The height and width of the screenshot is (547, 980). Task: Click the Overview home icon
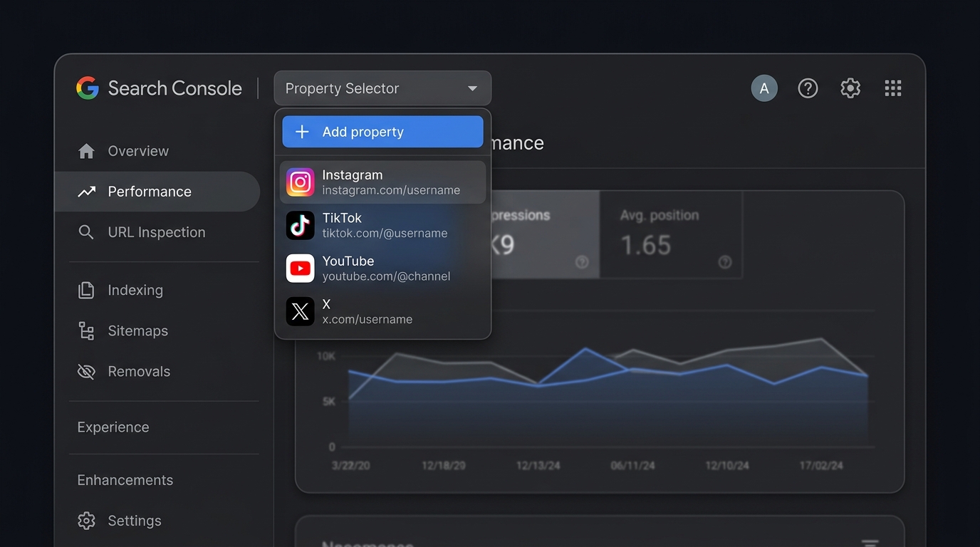click(86, 151)
